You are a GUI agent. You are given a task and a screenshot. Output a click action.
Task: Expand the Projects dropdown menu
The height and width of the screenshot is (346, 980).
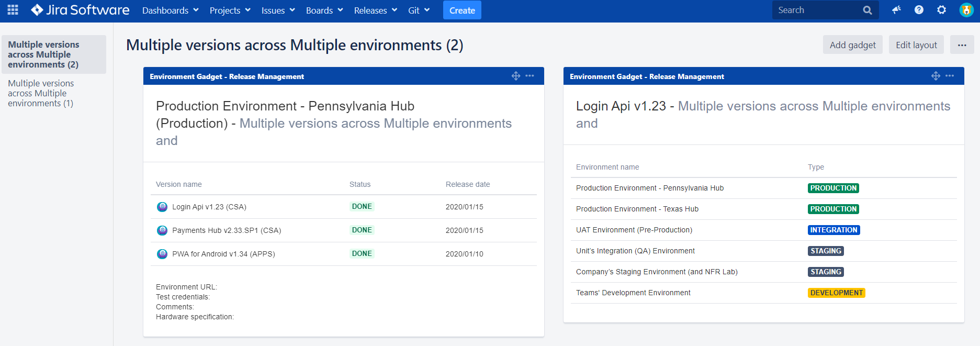point(230,10)
